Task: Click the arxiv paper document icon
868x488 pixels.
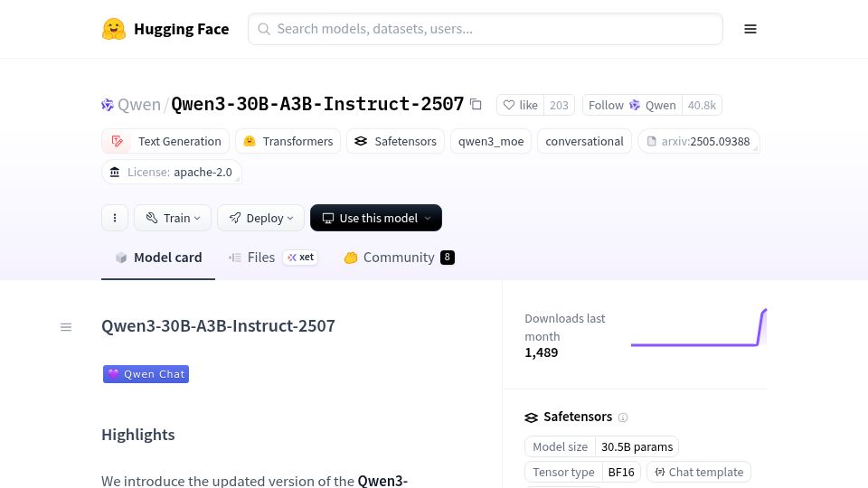Action: coord(652,141)
